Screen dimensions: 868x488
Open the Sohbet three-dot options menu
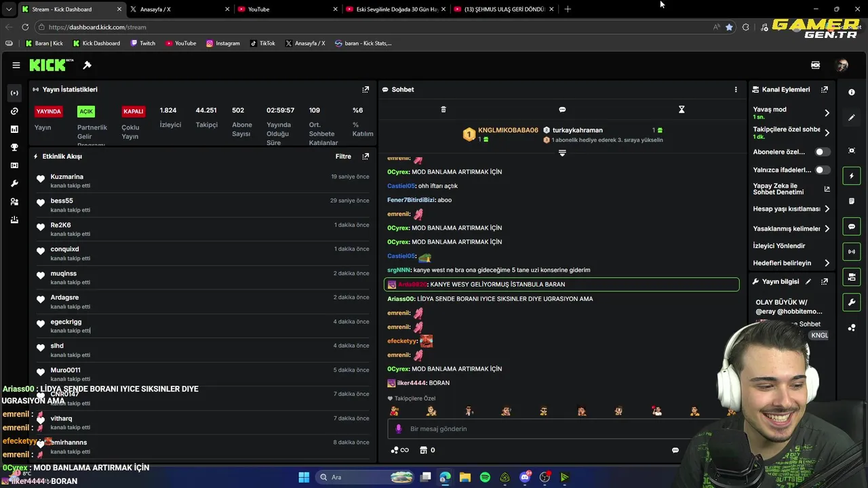pos(736,89)
